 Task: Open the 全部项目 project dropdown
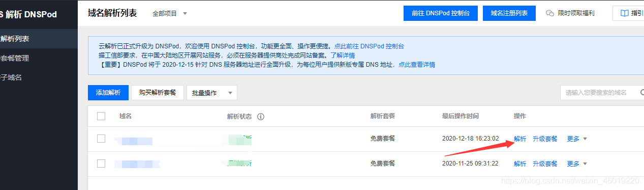pyautogui.click(x=170, y=14)
